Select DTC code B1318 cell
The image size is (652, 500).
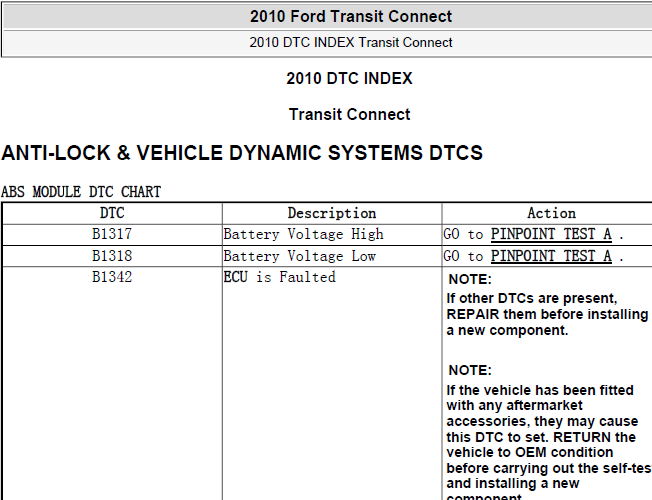(x=112, y=256)
